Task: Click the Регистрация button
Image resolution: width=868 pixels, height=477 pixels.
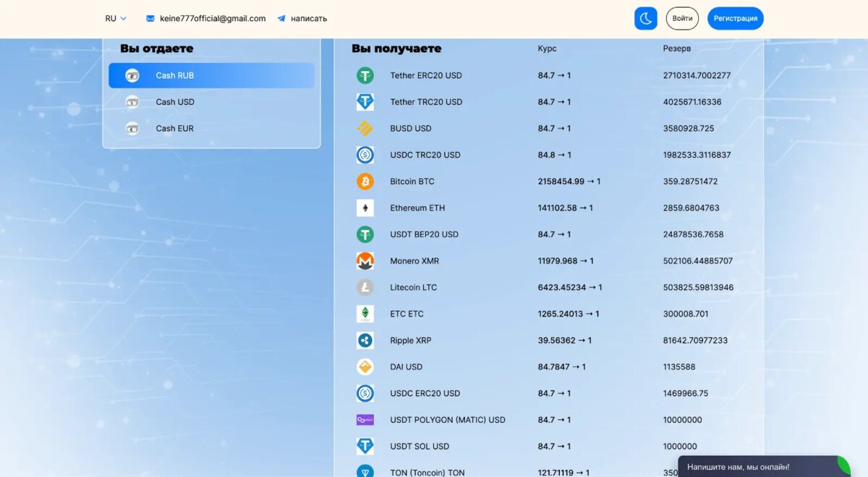Action: pos(735,19)
